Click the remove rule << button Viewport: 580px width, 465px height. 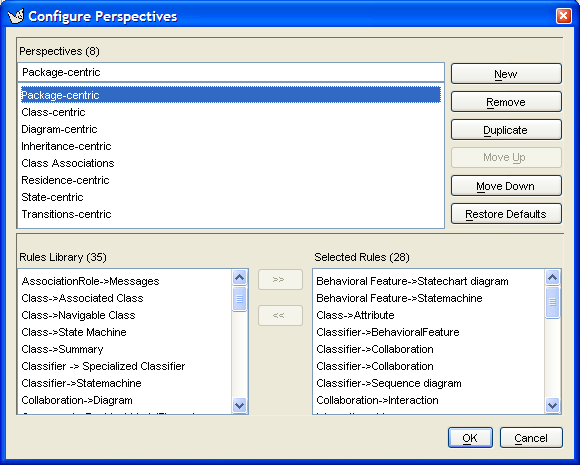point(280,316)
